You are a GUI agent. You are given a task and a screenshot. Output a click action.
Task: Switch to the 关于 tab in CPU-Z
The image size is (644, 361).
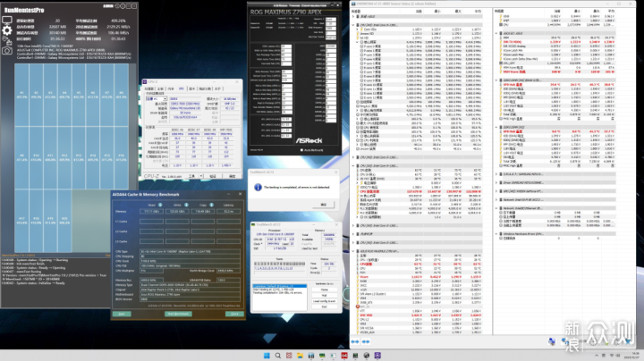click(x=217, y=88)
